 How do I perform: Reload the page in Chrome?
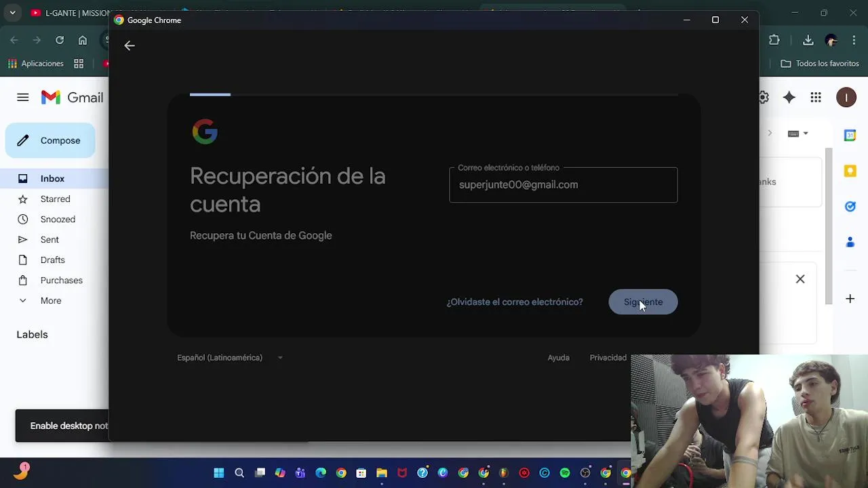pos(60,40)
